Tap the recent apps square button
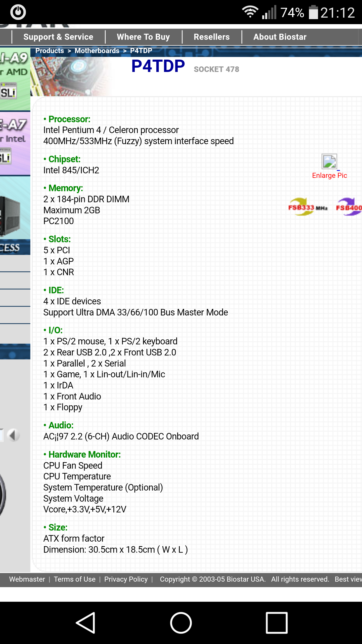362x644 pixels. pyautogui.click(x=277, y=623)
